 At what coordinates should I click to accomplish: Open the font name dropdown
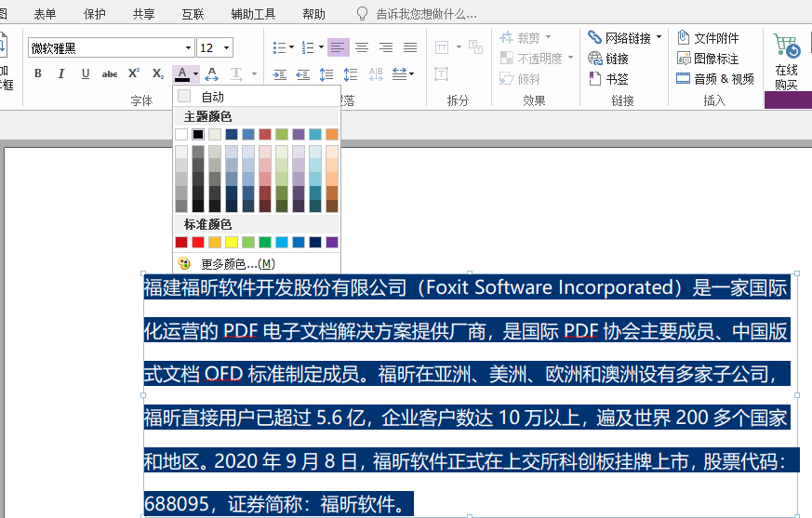point(188,48)
